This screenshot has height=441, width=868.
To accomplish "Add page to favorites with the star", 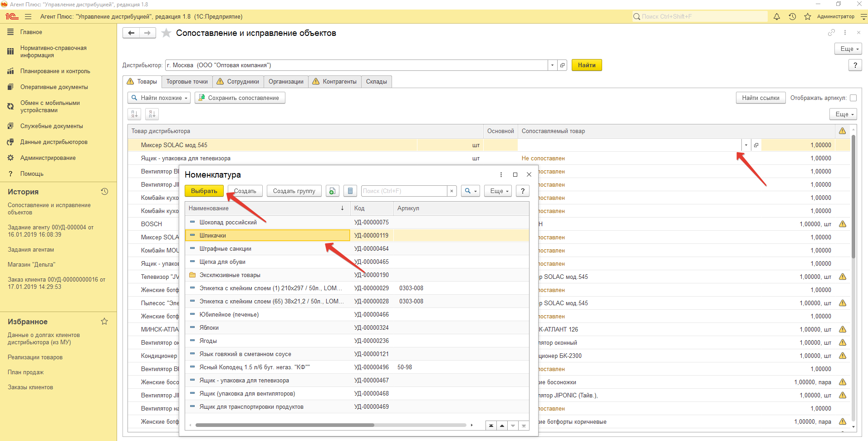I will coord(167,33).
